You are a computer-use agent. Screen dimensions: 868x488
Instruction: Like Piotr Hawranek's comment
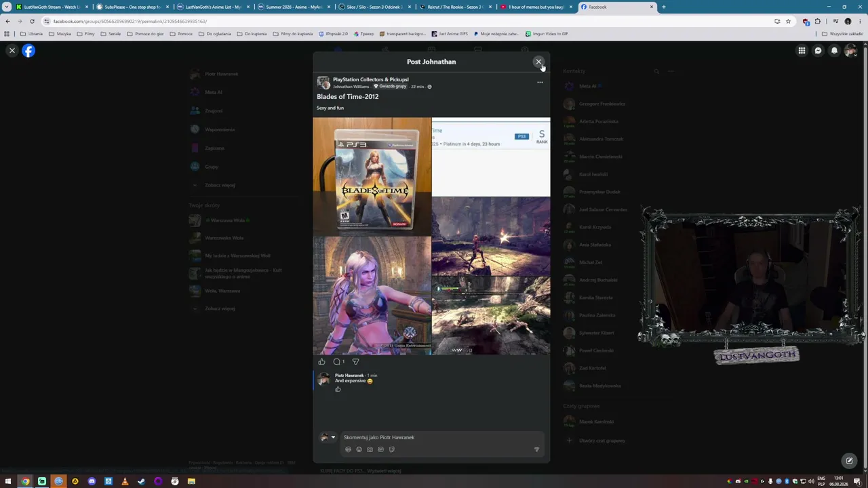click(x=338, y=389)
